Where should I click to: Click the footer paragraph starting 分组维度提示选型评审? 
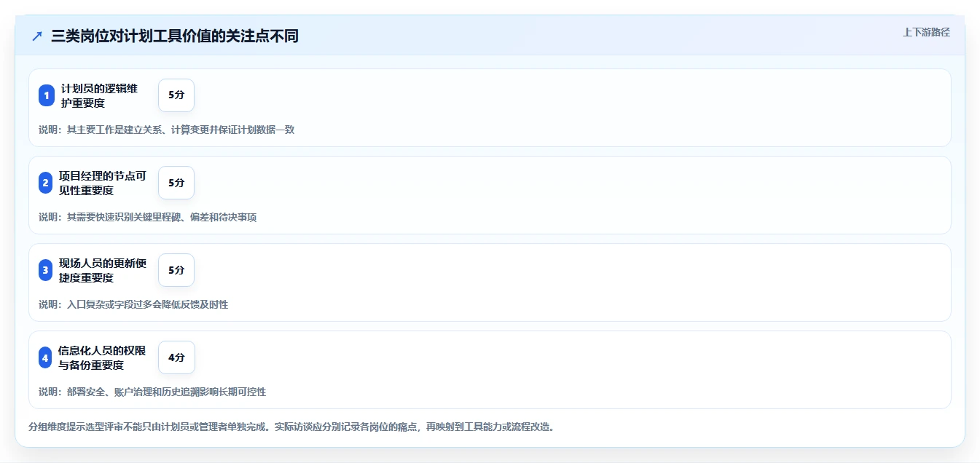(x=291, y=427)
